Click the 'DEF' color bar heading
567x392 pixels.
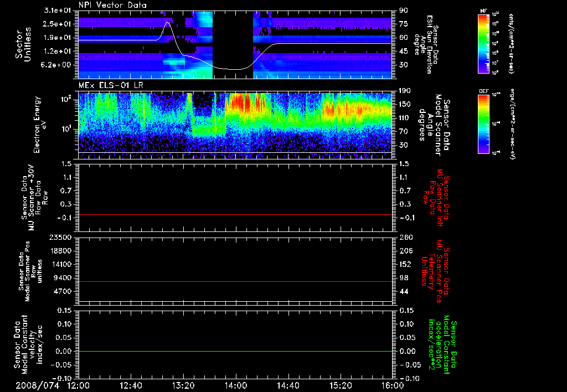(x=484, y=91)
